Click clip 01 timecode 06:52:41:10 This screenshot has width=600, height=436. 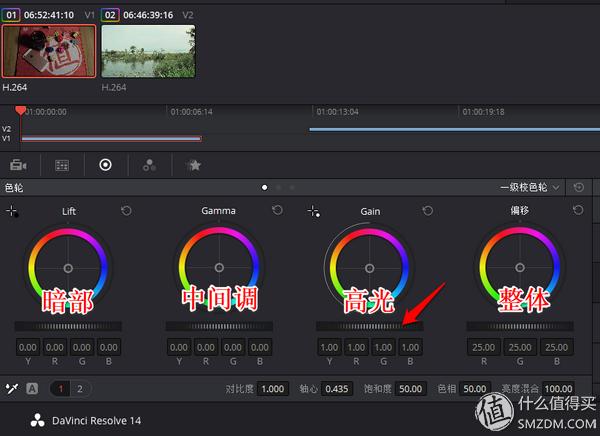(49, 15)
